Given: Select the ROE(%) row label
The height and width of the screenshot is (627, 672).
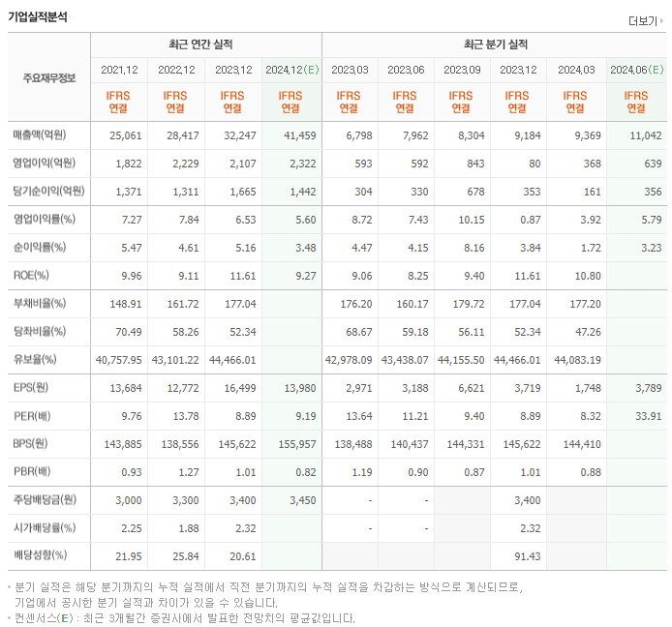Looking at the screenshot, I should [31, 275].
